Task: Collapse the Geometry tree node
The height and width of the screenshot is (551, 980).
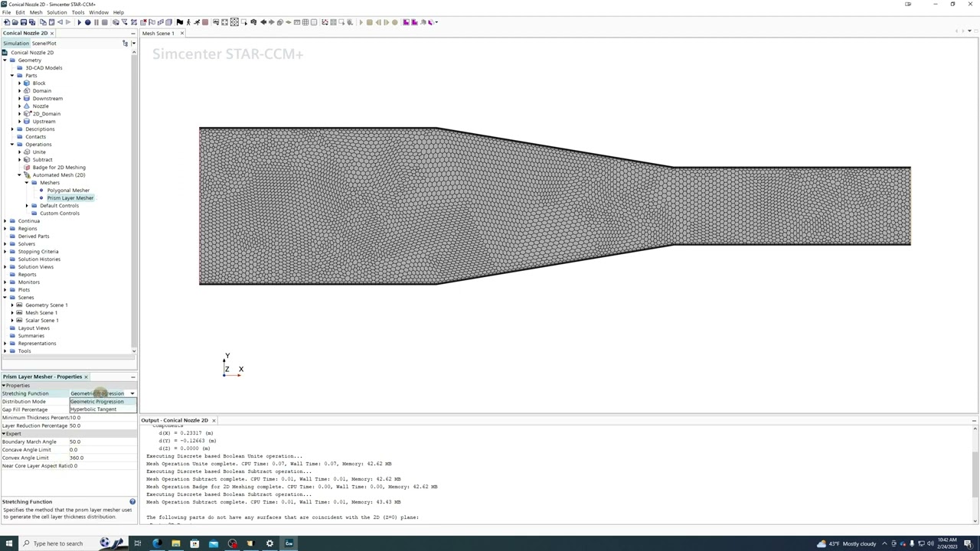Action: click(5, 60)
